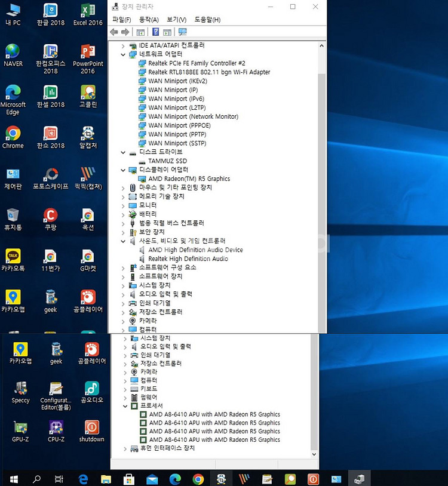Open Microsoft Edge desktop shortcut
Viewport: 448px width, 486px height.
click(x=13, y=100)
